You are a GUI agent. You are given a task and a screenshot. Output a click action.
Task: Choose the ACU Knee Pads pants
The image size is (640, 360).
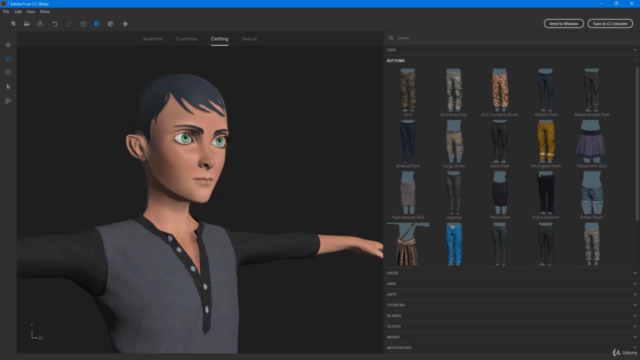pyautogui.click(x=454, y=91)
